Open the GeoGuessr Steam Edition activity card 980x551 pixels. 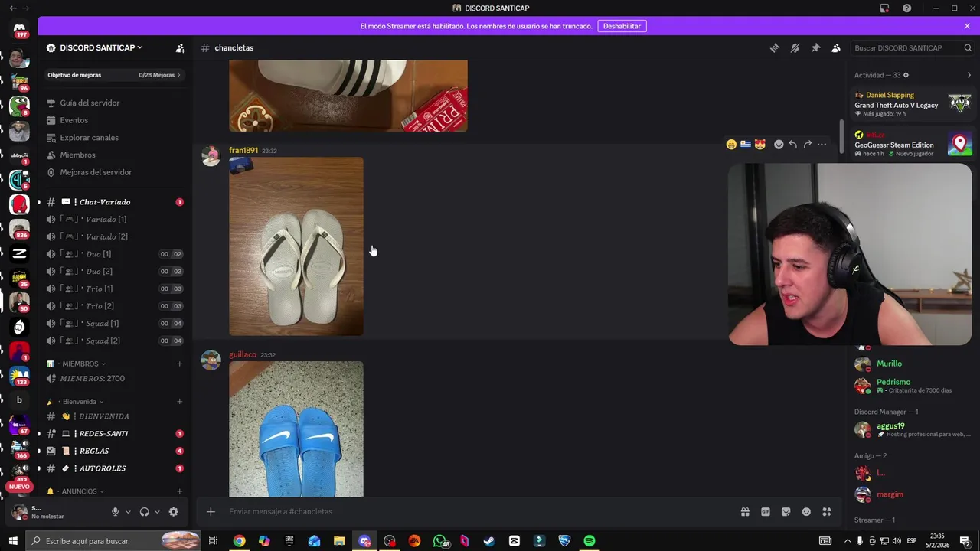[913, 144]
